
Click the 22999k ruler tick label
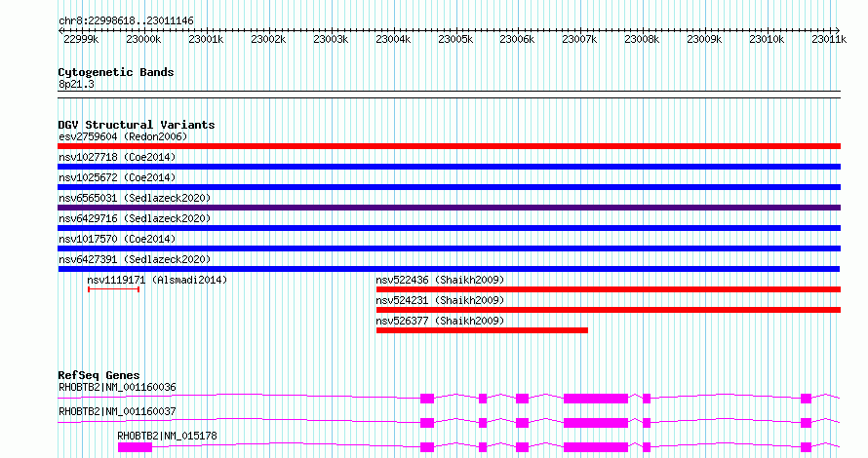pyautogui.click(x=81, y=39)
